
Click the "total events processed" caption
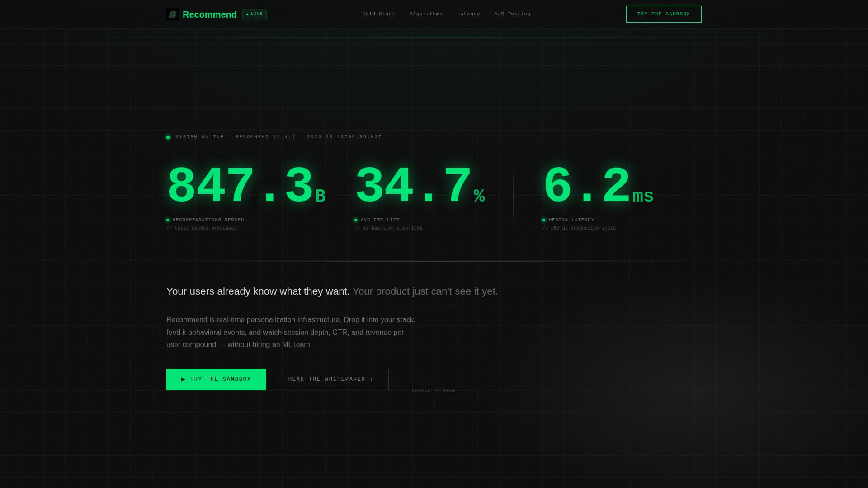pos(202,228)
